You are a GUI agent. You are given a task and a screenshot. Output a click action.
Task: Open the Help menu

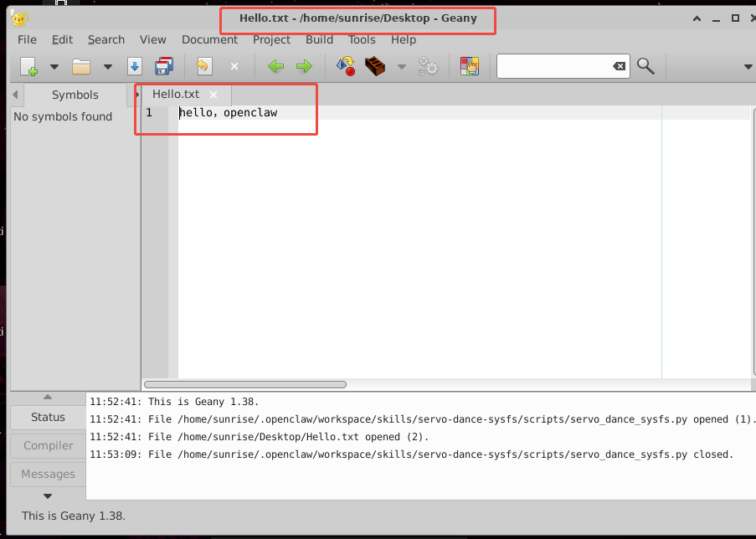coord(404,39)
